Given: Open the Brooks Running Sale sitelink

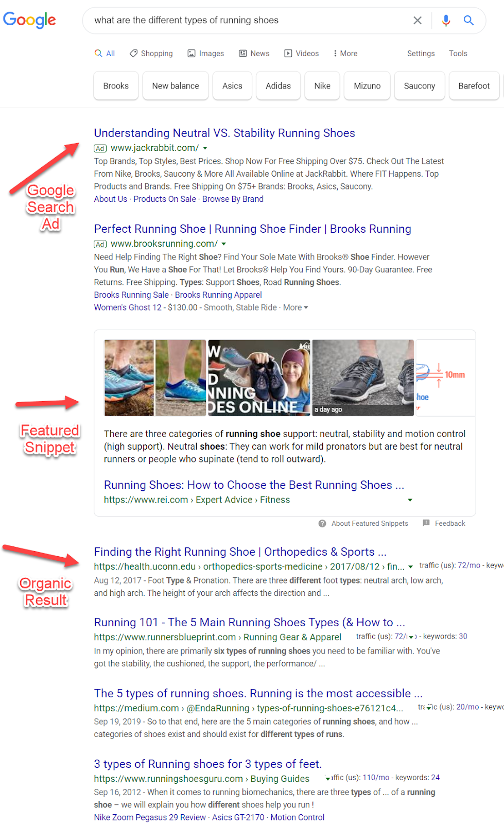Looking at the screenshot, I should (131, 295).
